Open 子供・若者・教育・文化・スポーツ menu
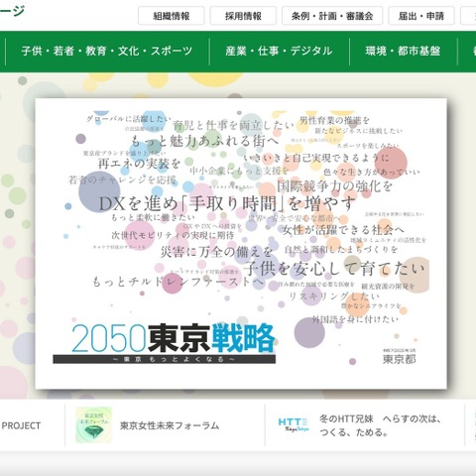 click(107, 52)
